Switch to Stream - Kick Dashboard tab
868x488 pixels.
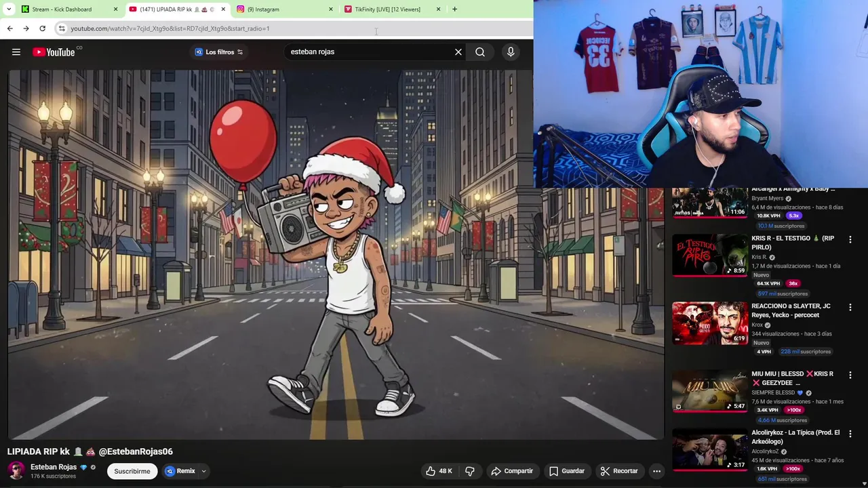pyautogui.click(x=62, y=9)
